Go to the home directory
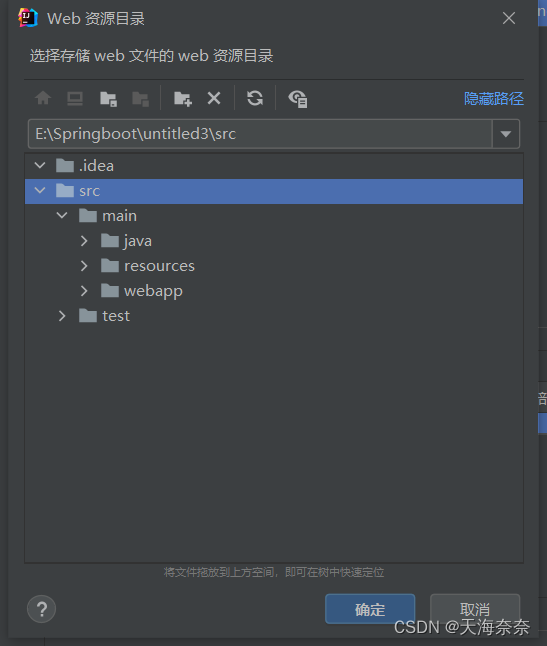Image resolution: width=547 pixels, height=646 pixels. click(x=43, y=98)
